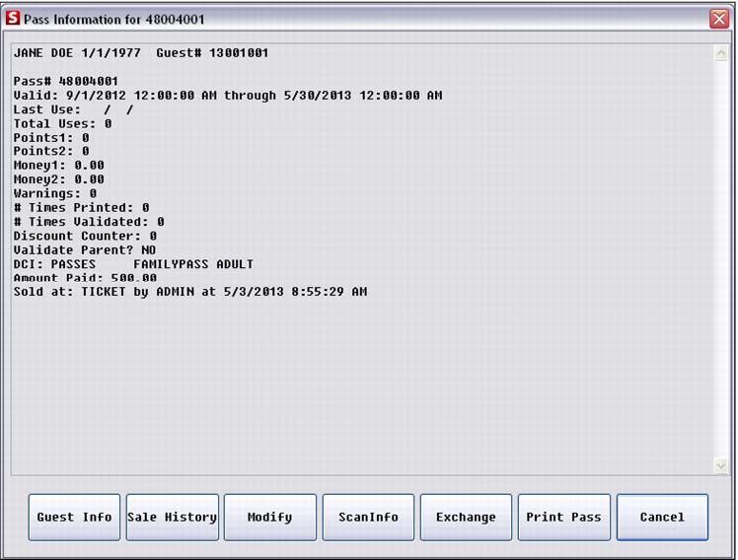
Task: Click the Total Uses line
Action: 62,124
